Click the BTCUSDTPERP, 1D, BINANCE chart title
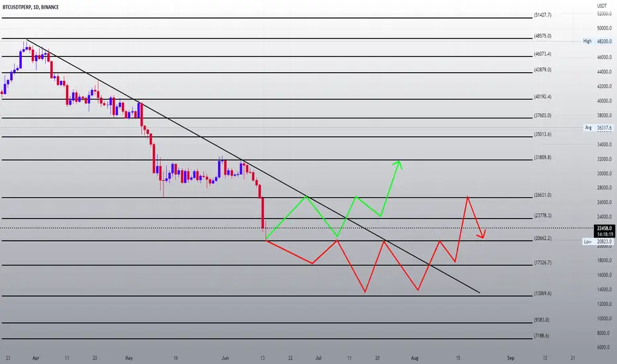Viewport: 617px width, 364px height. [x=30, y=7]
